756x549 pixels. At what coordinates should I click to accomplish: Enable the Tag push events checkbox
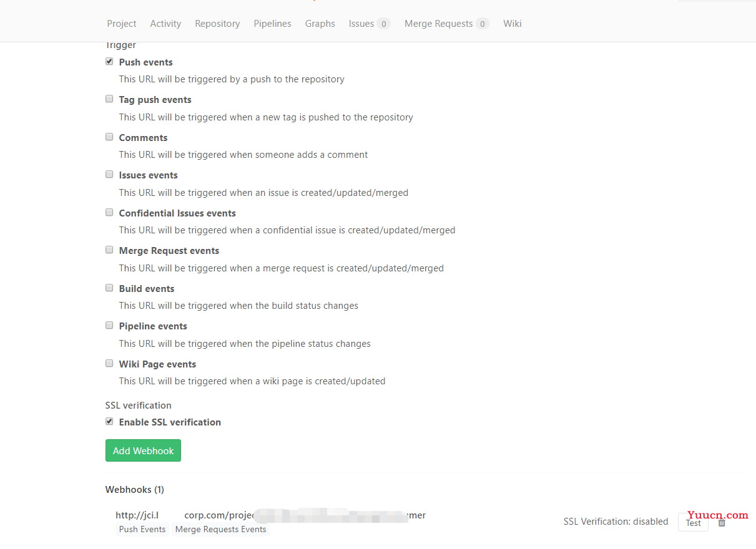click(x=109, y=99)
